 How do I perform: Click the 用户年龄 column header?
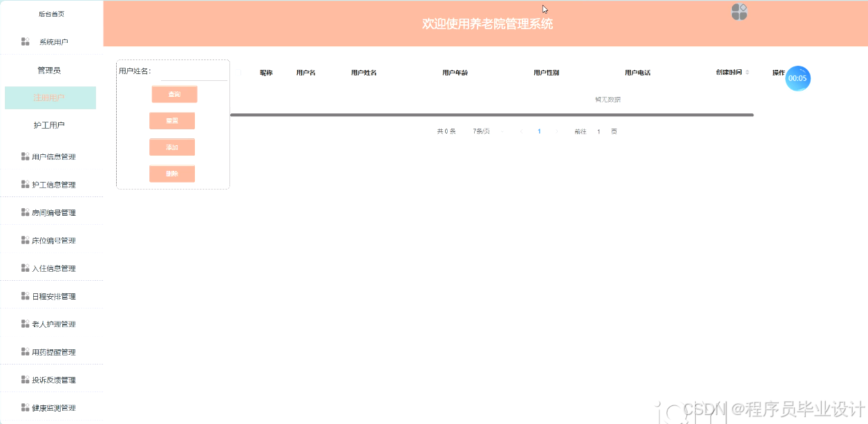pos(455,73)
